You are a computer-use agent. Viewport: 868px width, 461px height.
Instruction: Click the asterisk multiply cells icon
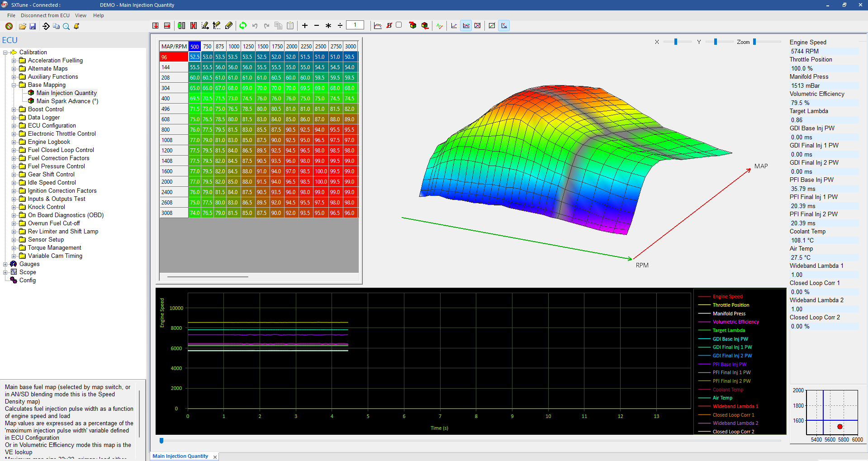[x=328, y=26]
